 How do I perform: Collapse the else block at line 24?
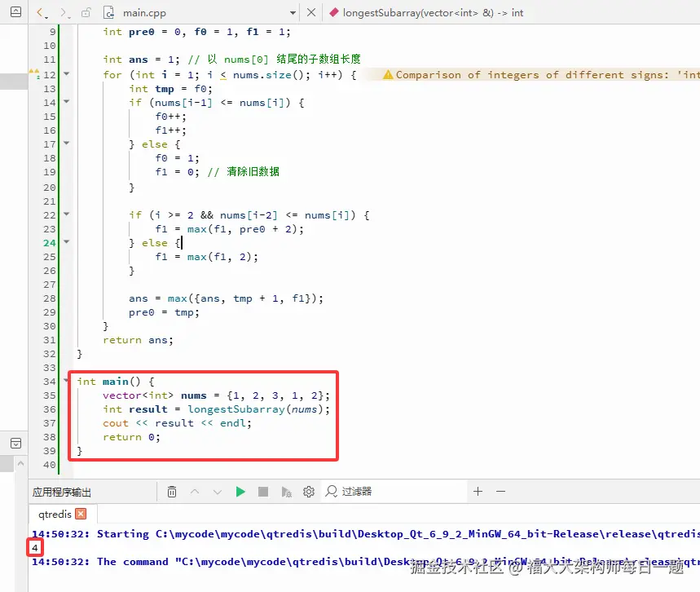click(x=67, y=241)
